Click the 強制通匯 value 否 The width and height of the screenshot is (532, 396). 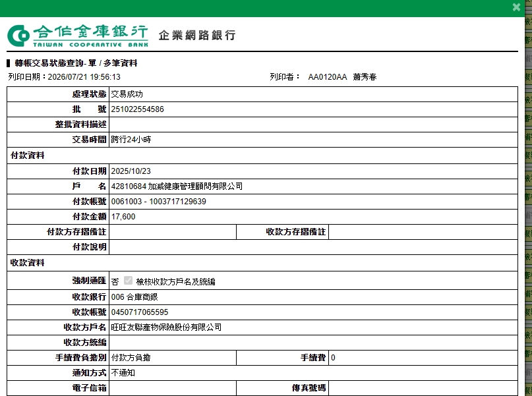115,282
